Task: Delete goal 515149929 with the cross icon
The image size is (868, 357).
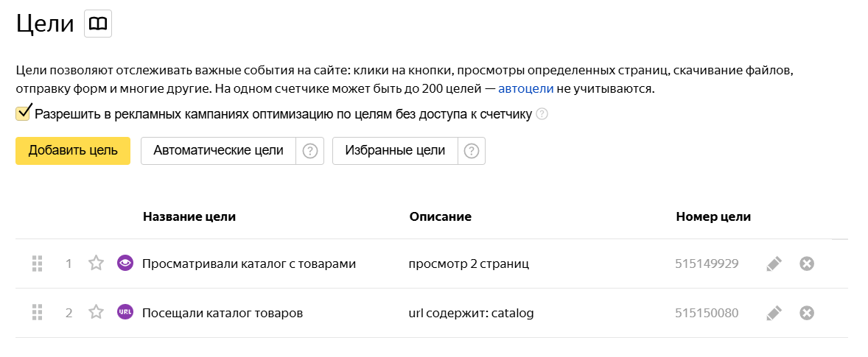Action: (x=807, y=264)
